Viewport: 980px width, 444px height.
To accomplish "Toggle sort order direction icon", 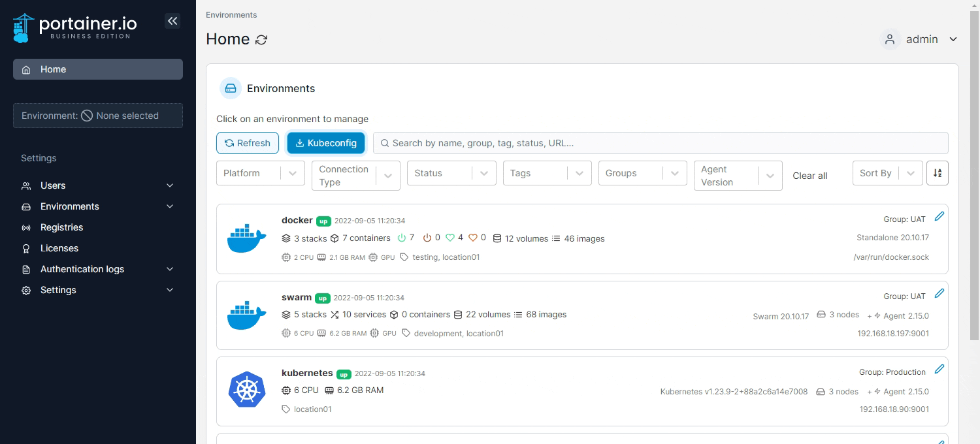I will point(938,173).
